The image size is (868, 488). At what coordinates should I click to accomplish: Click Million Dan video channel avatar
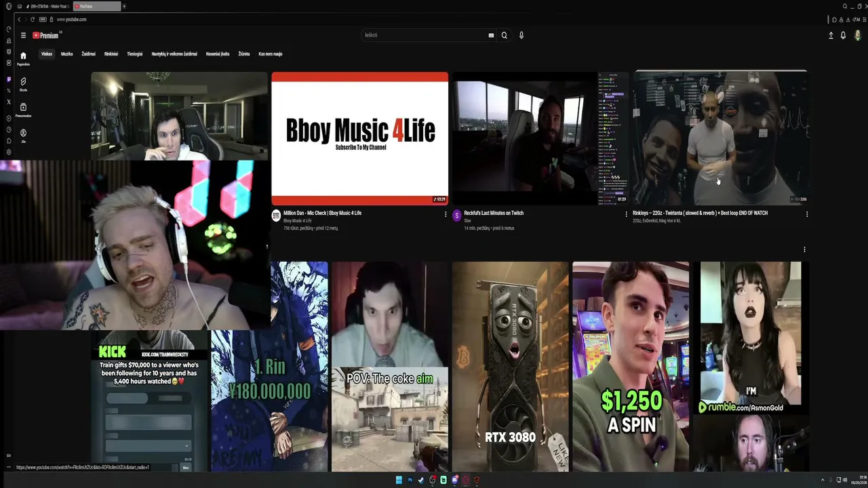[276, 216]
